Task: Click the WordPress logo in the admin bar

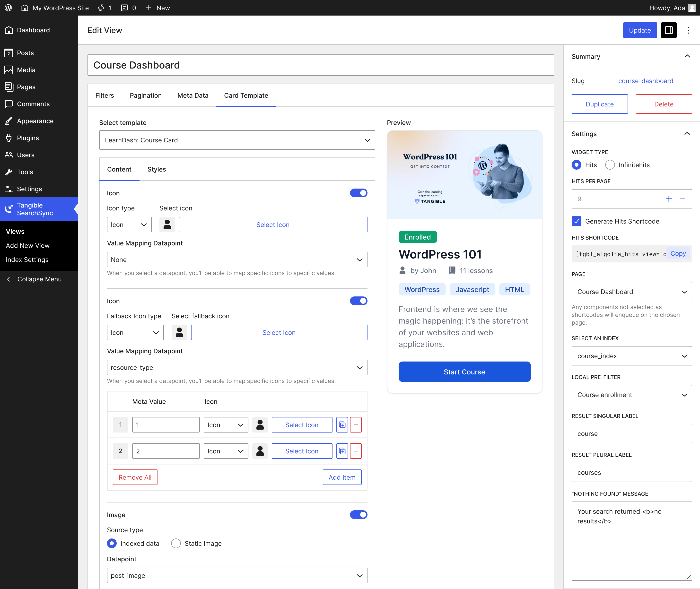Action: point(8,8)
